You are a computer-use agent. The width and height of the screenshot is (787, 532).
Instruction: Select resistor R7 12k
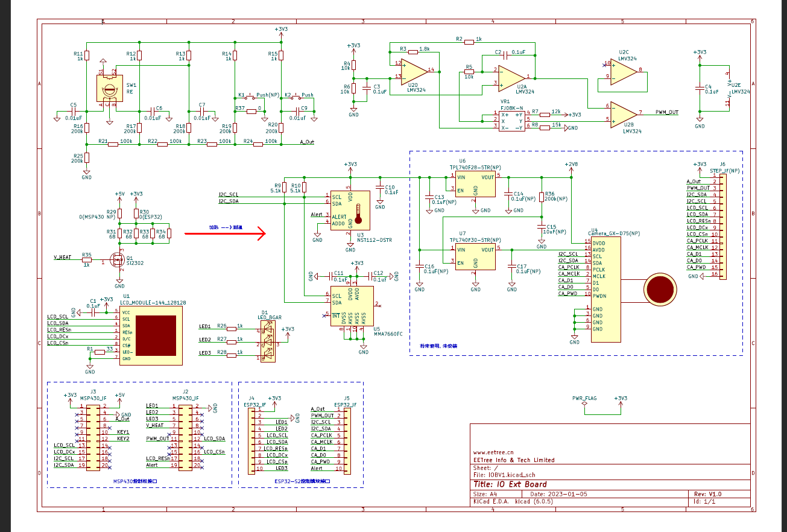(545, 114)
